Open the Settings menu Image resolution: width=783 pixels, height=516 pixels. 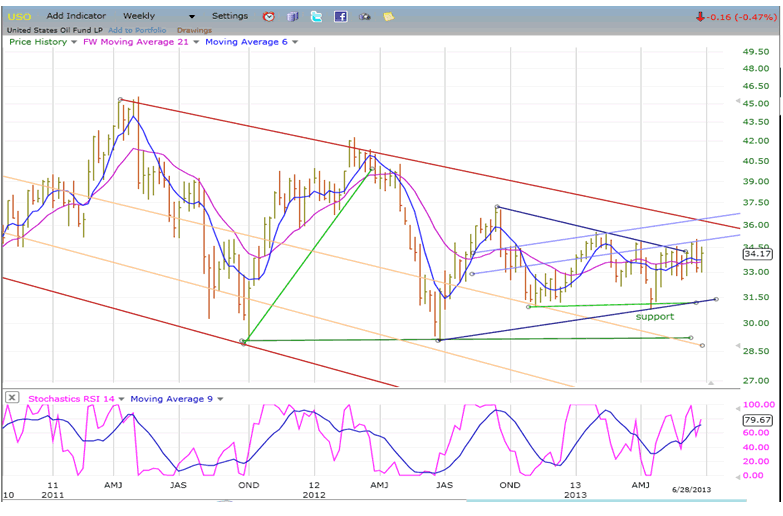point(230,16)
